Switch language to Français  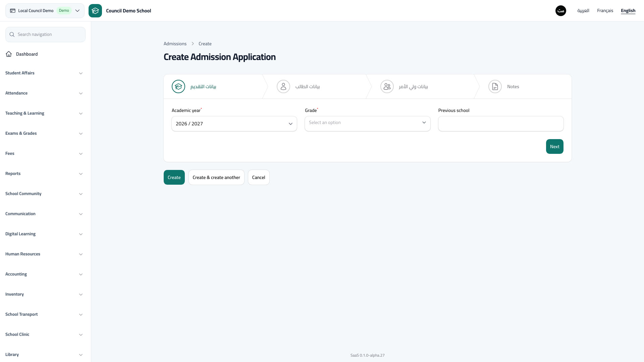click(605, 11)
